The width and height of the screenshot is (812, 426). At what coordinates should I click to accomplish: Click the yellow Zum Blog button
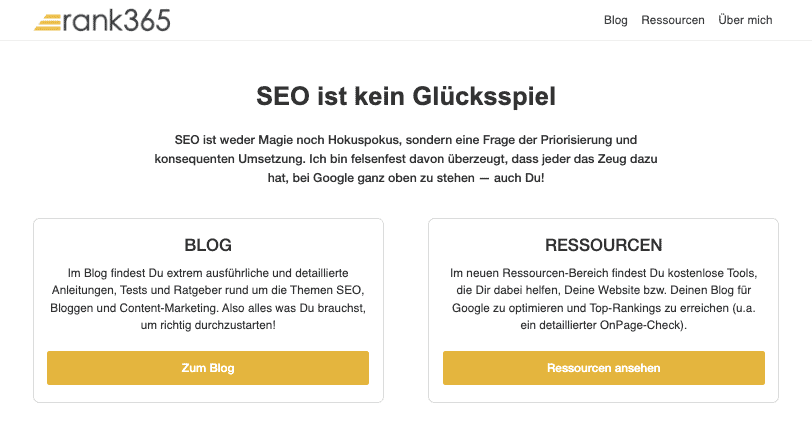[208, 368]
